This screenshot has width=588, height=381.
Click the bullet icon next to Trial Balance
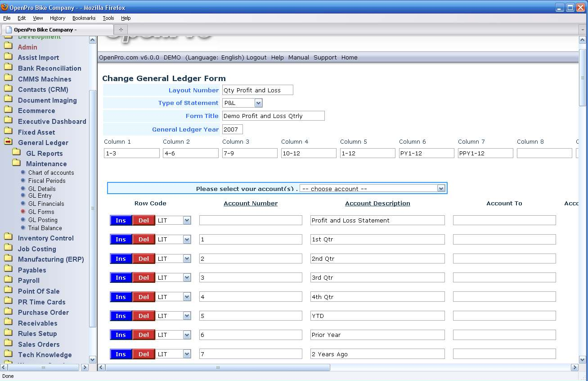point(23,228)
